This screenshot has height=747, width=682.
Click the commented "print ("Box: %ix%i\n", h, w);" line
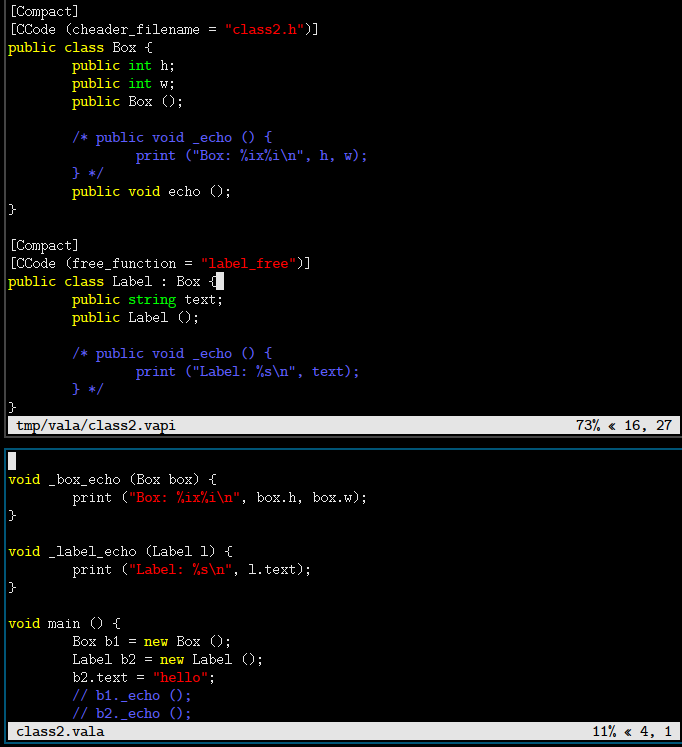point(251,156)
